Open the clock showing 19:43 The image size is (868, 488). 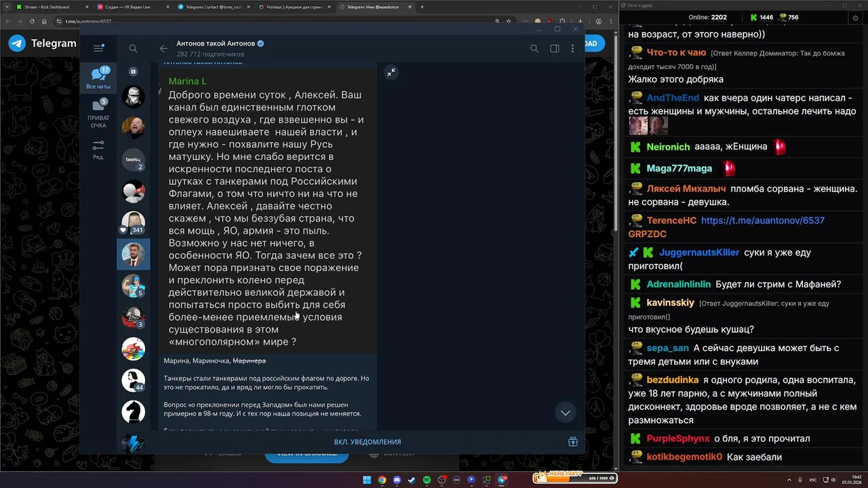tap(853, 479)
